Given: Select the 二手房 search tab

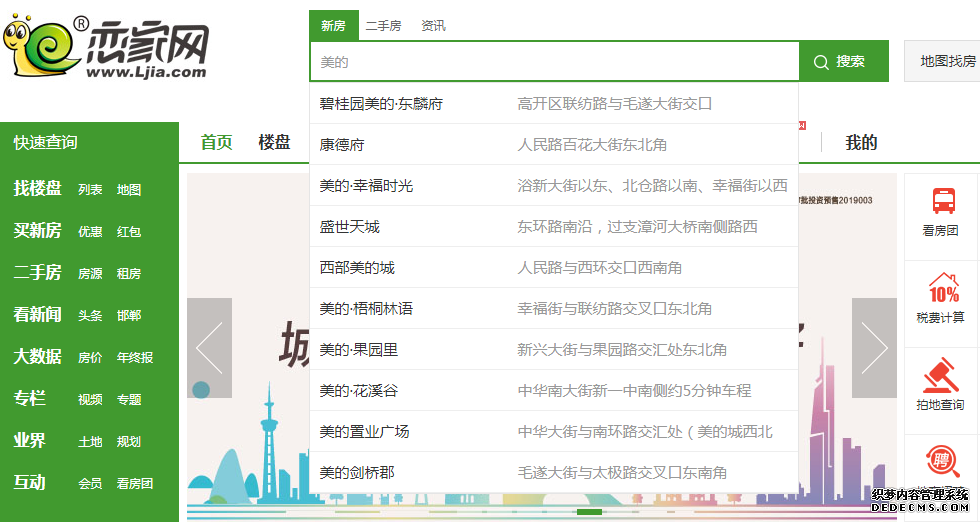Looking at the screenshot, I should pyautogui.click(x=383, y=26).
